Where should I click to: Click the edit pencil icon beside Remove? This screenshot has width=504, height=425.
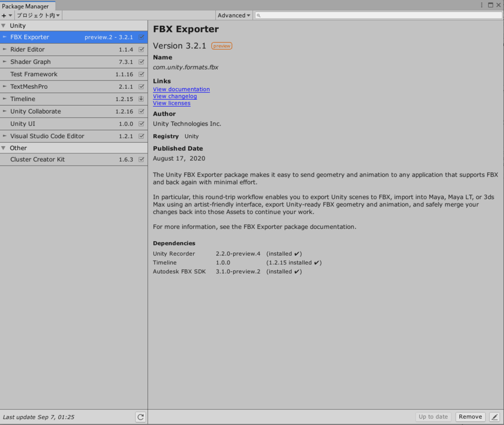pos(495,417)
